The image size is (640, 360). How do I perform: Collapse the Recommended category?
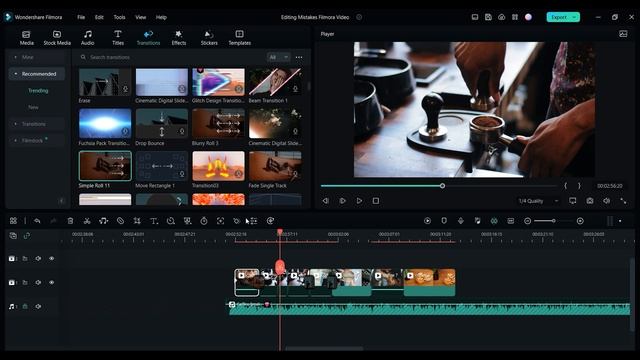37,74
